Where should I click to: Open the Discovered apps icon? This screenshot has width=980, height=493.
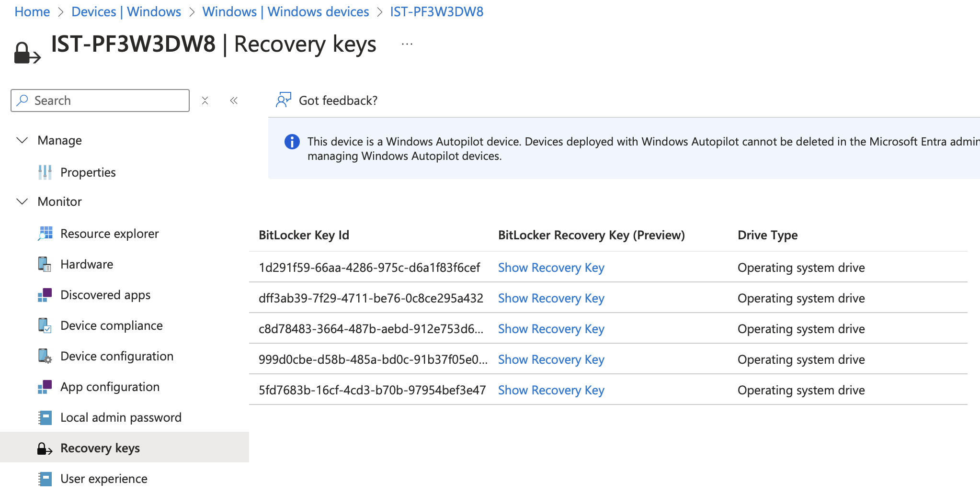tap(45, 295)
